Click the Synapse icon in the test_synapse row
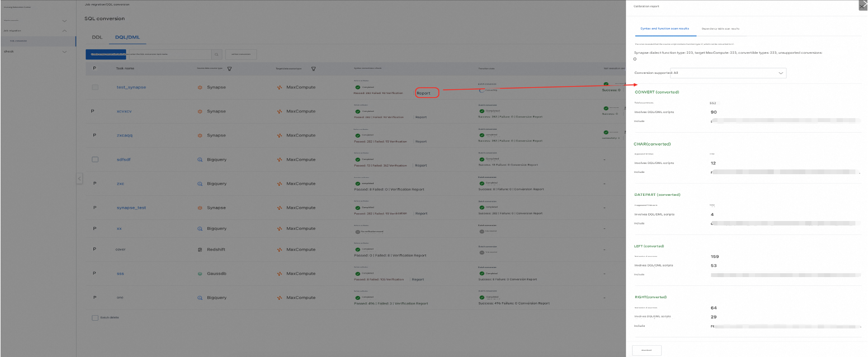The height and width of the screenshot is (357, 868). [200, 87]
